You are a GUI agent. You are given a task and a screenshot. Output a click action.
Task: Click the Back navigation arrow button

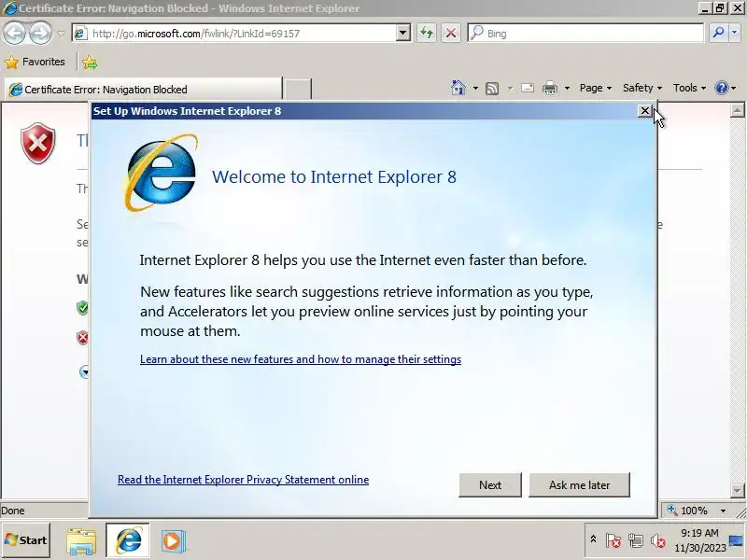coord(14,34)
